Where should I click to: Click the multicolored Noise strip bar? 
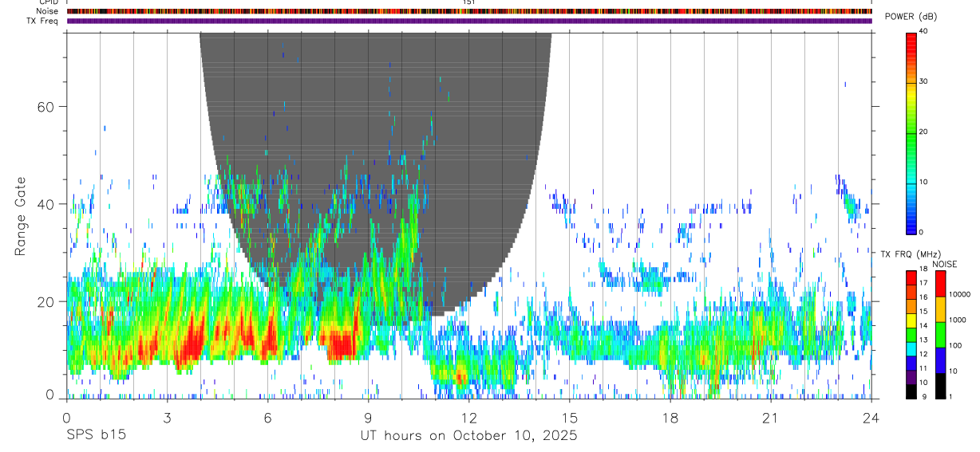click(x=469, y=11)
